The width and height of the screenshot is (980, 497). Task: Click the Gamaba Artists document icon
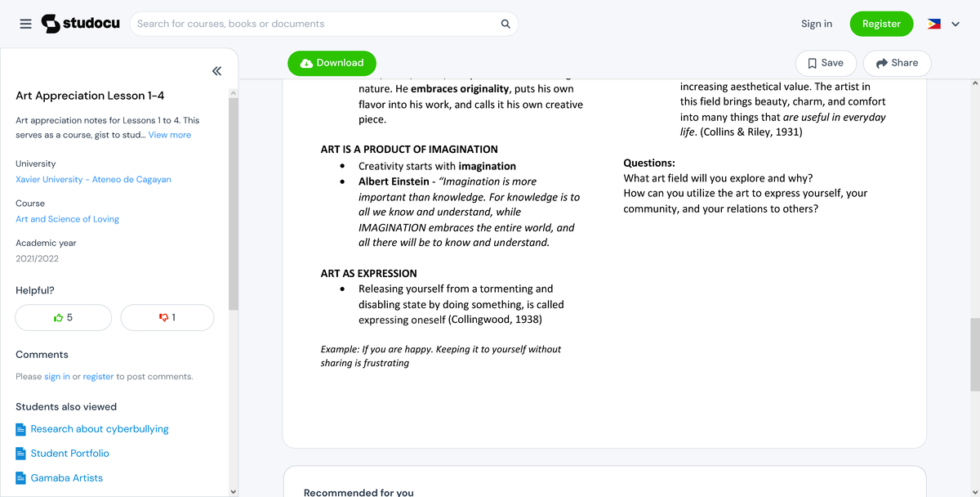click(21, 478)
